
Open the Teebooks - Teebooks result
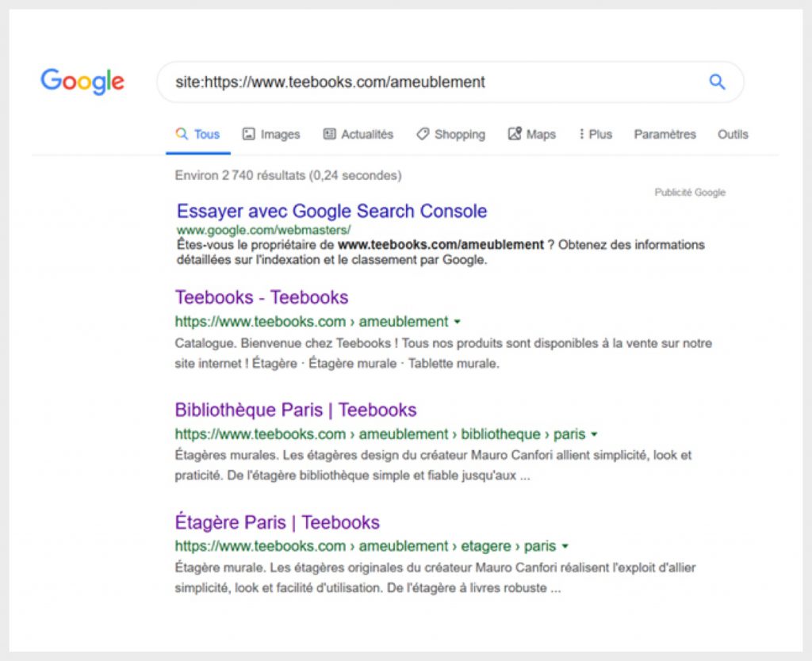[x=262, y=297]
